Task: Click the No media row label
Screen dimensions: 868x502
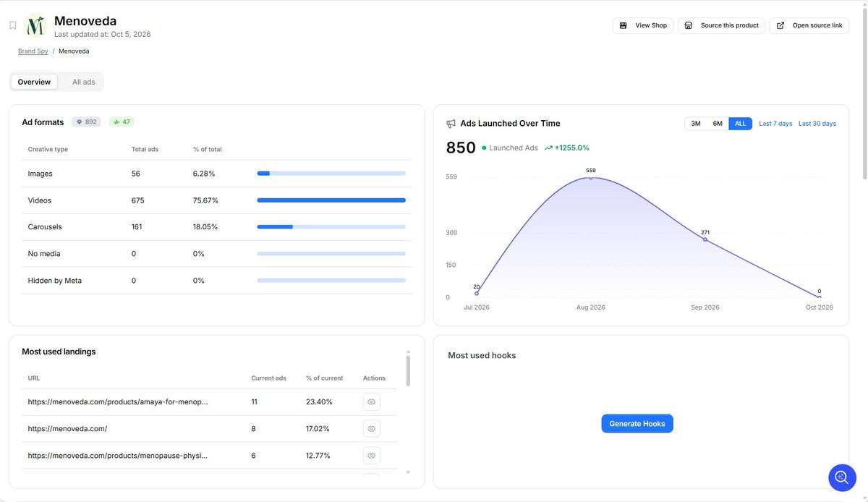Action: click(x=44, y=254)
